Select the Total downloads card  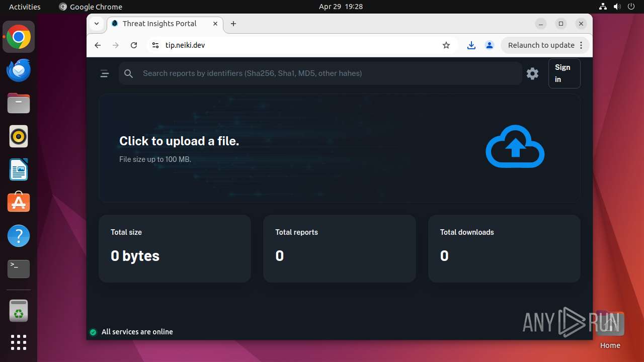pyautogui.click(x=504, y=248)
